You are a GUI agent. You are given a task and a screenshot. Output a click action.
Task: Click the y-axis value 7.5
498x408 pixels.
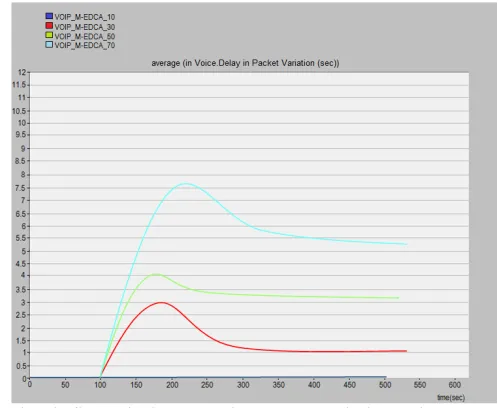pyautogui.click(x=20, y=188)
